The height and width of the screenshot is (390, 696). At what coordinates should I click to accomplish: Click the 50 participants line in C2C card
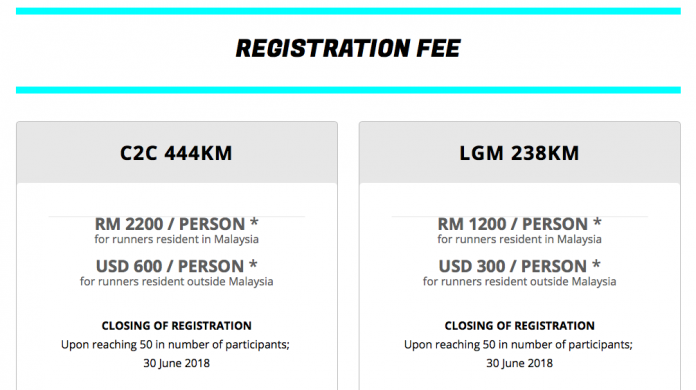(x=175, y=345)
